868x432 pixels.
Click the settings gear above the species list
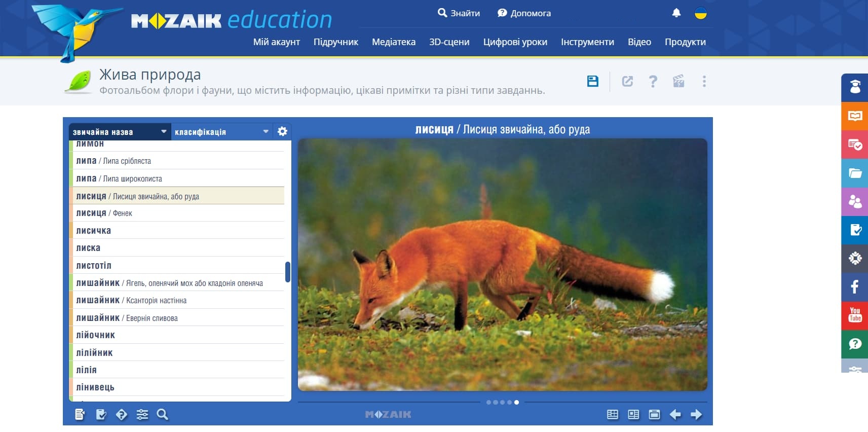pos(282,132)
